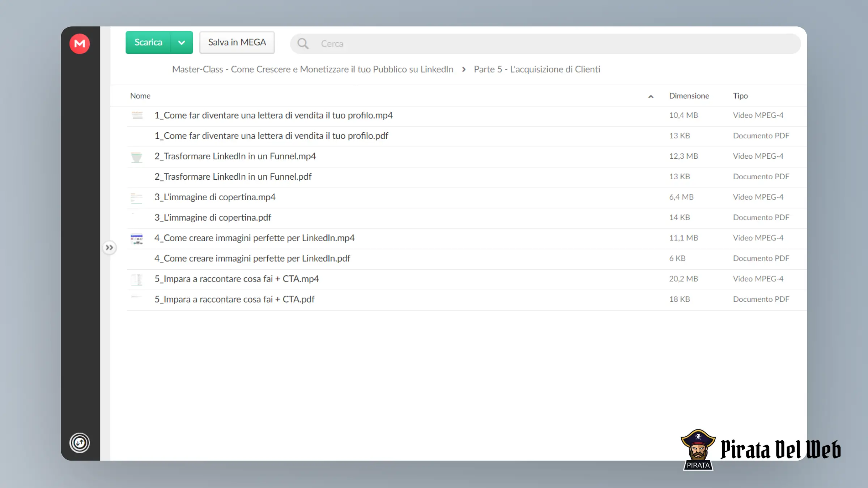
Task: Click thumbnail of 2_Trasformare LinkedIn in un Funnel.mp4
Action: [x=137, y=157]
